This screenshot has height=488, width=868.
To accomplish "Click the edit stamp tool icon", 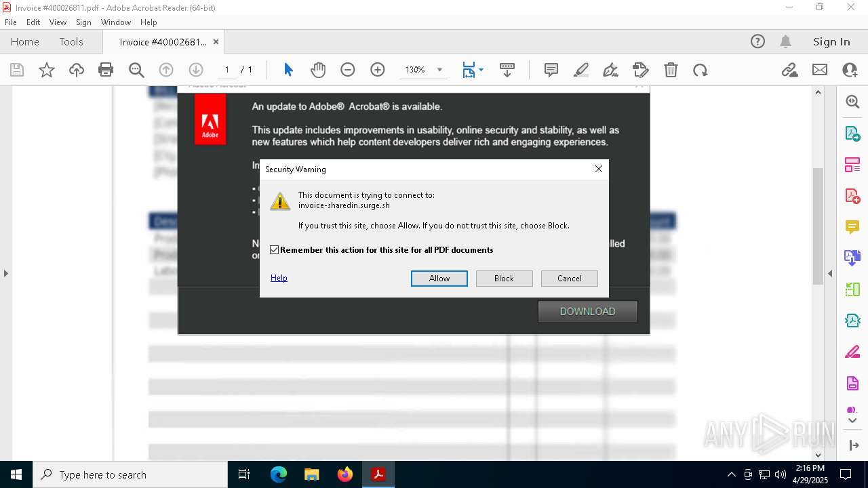I will [640, 70].
